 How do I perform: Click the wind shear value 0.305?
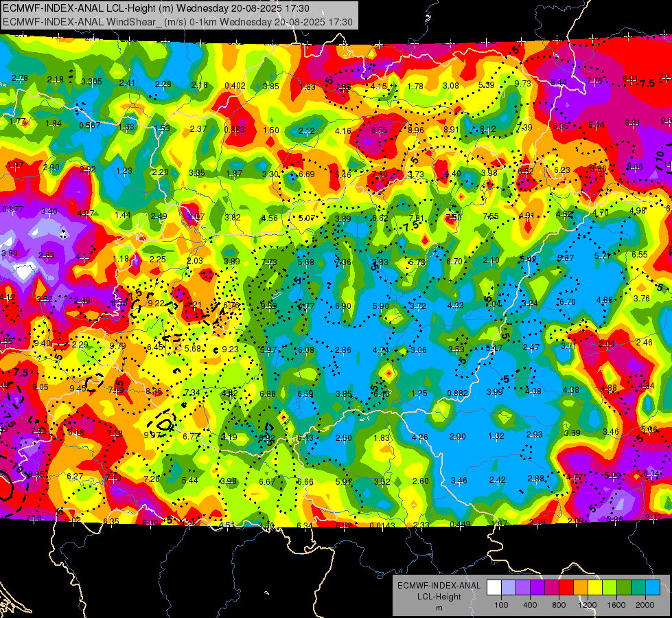coord(91,82)
